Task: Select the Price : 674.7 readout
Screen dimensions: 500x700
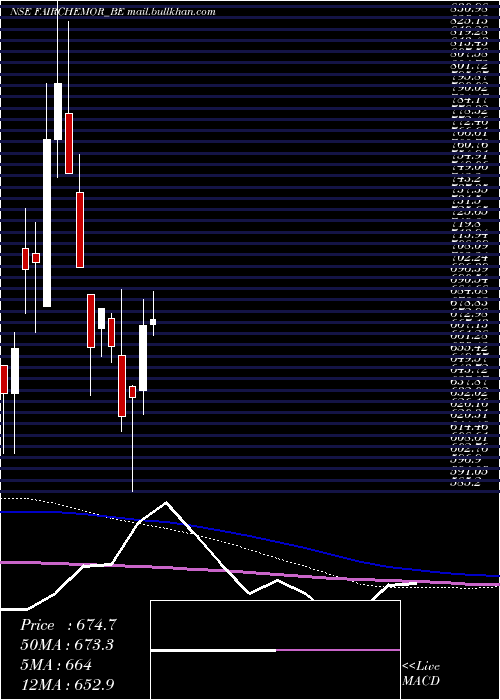Action: [68, 625]
